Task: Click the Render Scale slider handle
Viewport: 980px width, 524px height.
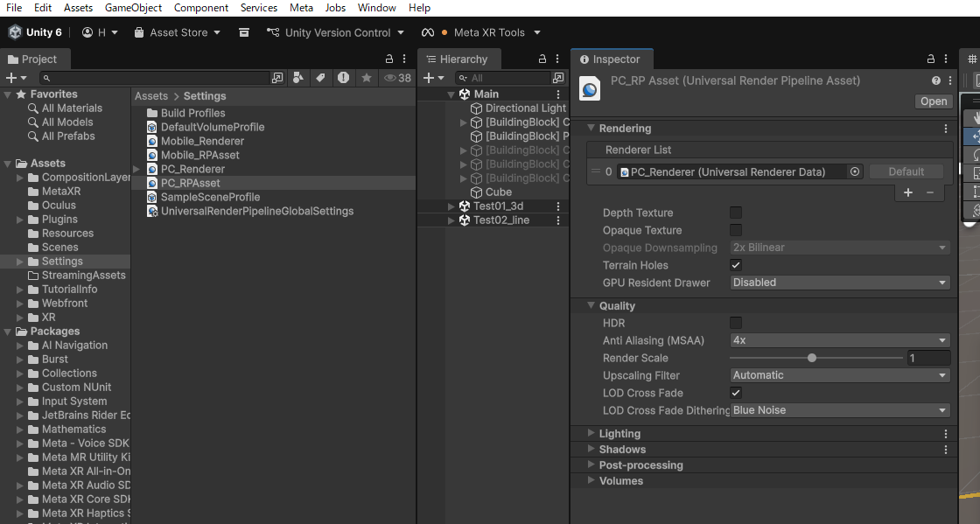Action: pyautogui.click(x=812, y=358)
